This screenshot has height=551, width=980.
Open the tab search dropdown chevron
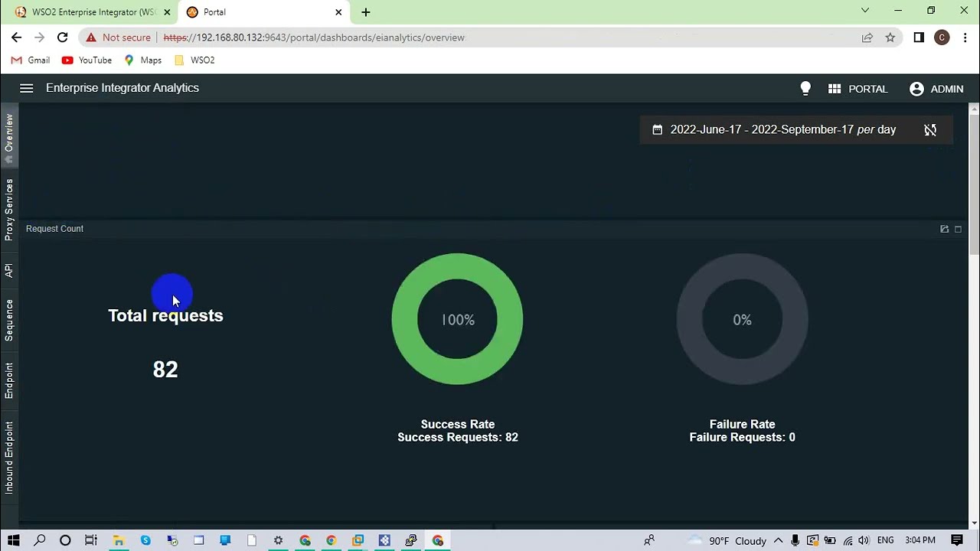[865, 11]
